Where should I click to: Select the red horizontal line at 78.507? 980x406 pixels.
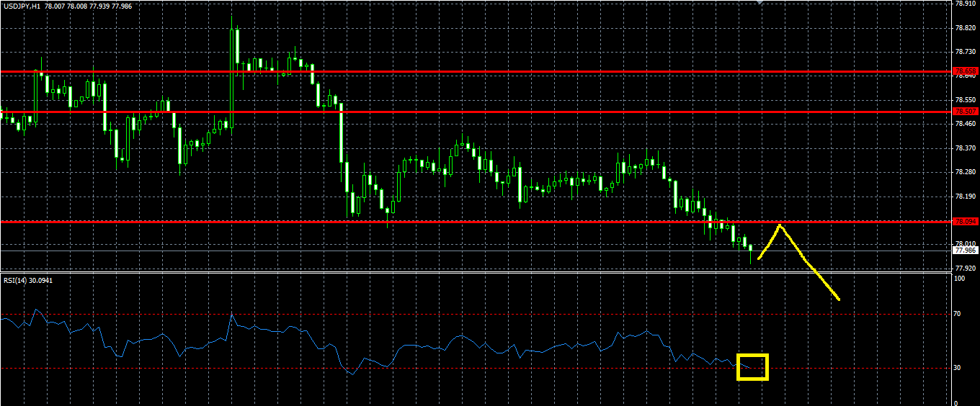tap(476, 112)
